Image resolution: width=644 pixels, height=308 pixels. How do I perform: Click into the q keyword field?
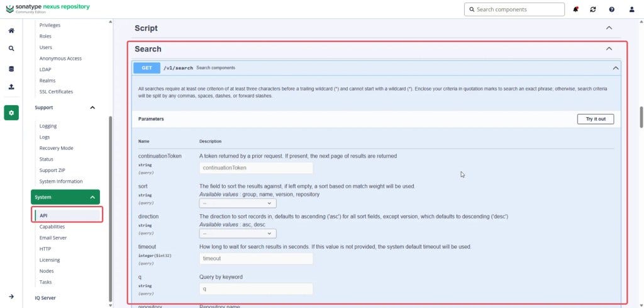(256, 288)
